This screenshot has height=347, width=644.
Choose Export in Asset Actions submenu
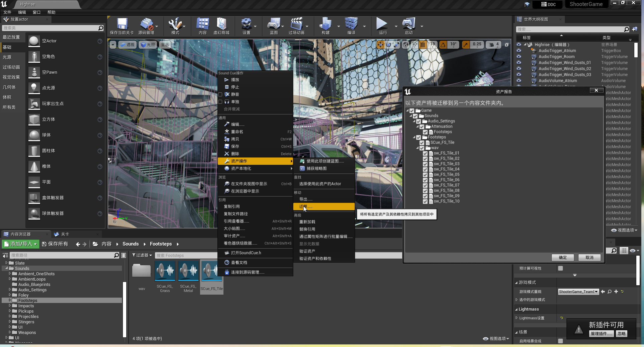pyautogui.click(x=324, y=199)
